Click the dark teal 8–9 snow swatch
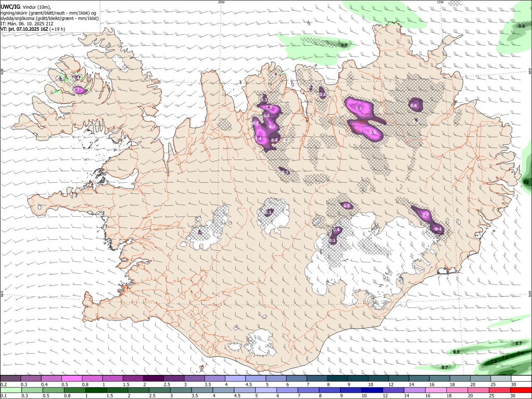 [x=337, y=379]
